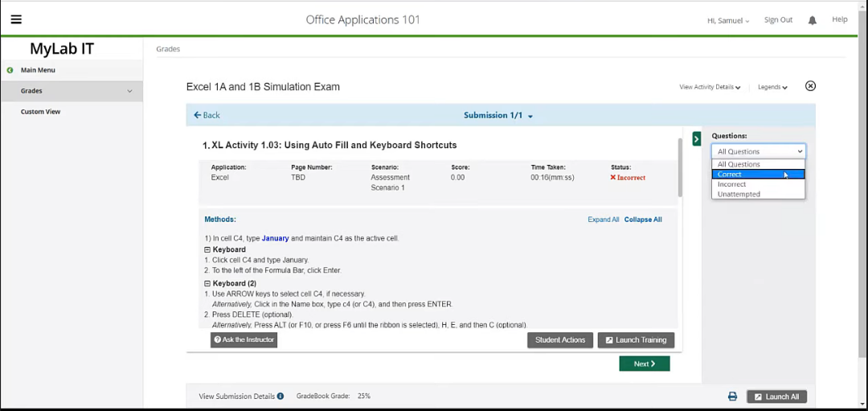Click the Excel 1A and 1B Simulation Exam heading
The height and width of the screenshot is (411, 868).
click(x=263, y=87)
